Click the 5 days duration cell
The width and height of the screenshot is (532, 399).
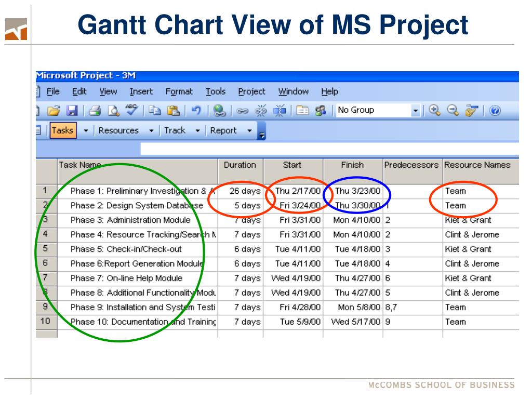pyautogui.click(x=240, y=206)
